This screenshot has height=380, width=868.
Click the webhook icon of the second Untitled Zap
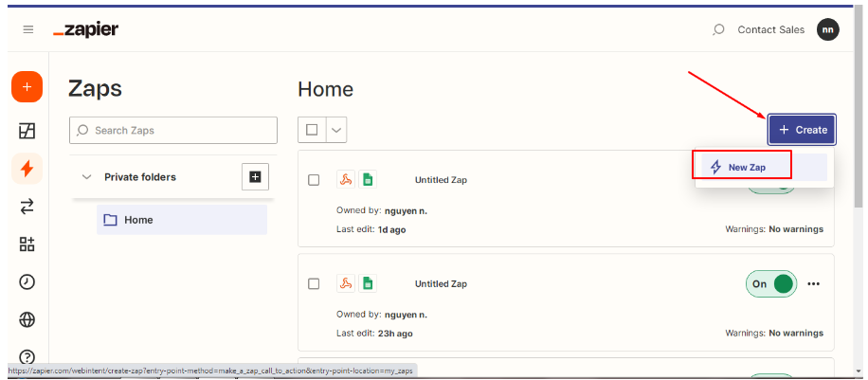tap(346, 283)
